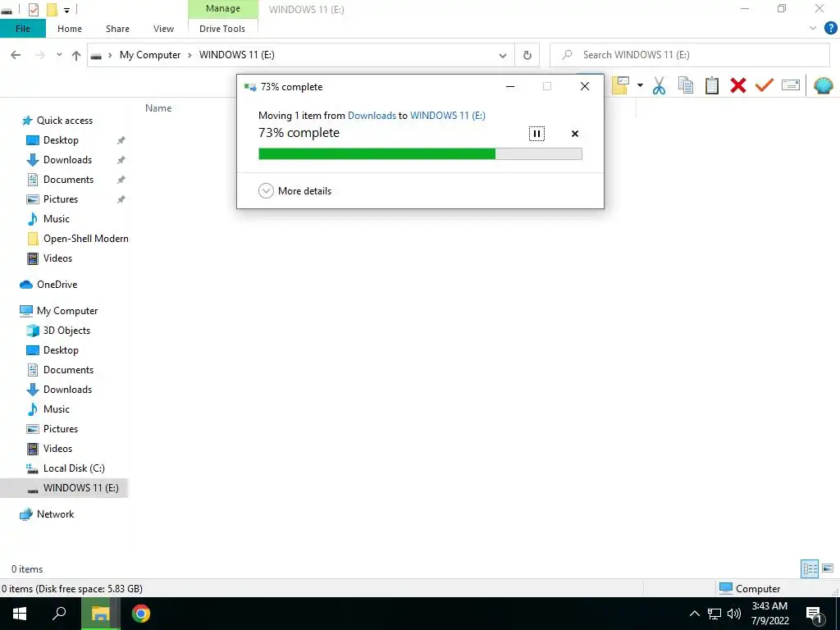
Task: Click the Downloads link in move dialog
Action: tap(372, 115)
